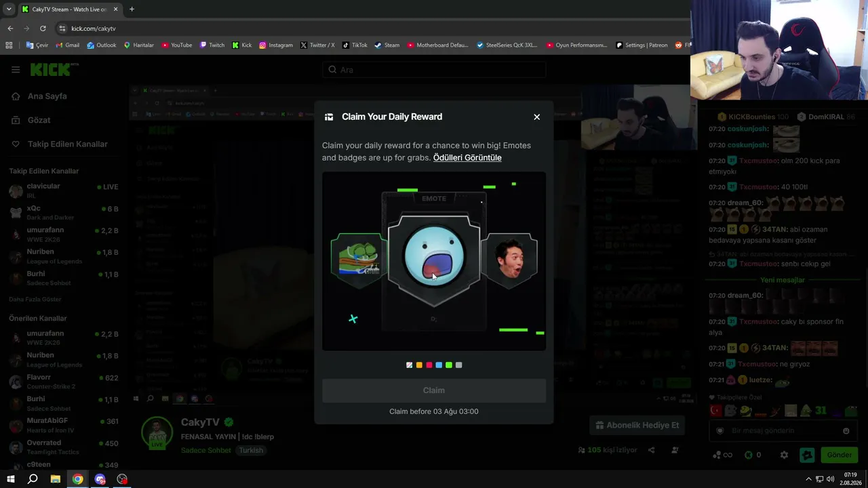Open Discord from the taskbar
The height and width of the screenshot is (488, 868).
coord(100,479)
